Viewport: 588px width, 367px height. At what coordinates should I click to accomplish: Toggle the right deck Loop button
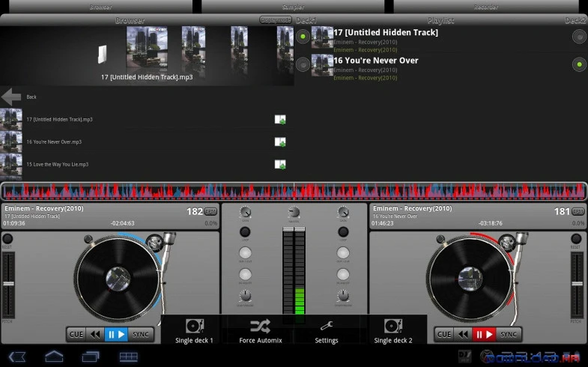343,232
